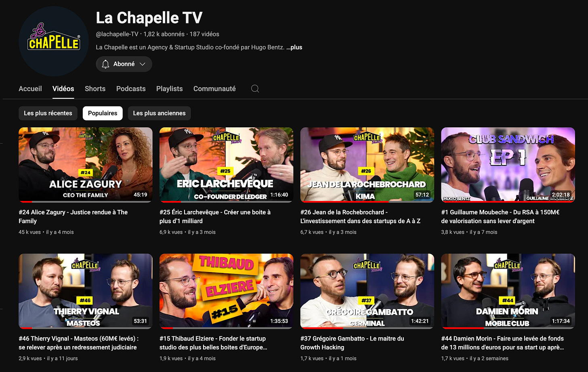Click the @lachapelle-TV handle text
This screenshot has width=588, height=372.
117,34
